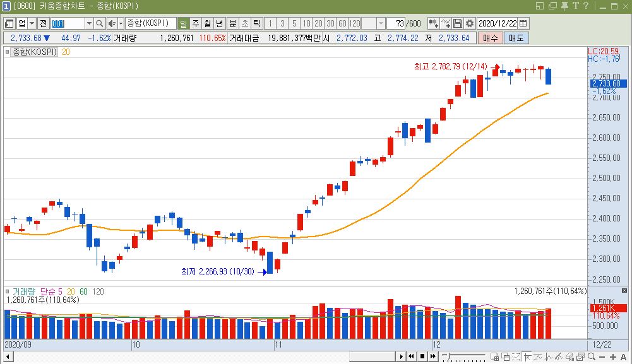This screenshot has width=632, height=364.
Task: Zoom out with the minus icon
Action: pyautogui.click(x=602, y=357)
